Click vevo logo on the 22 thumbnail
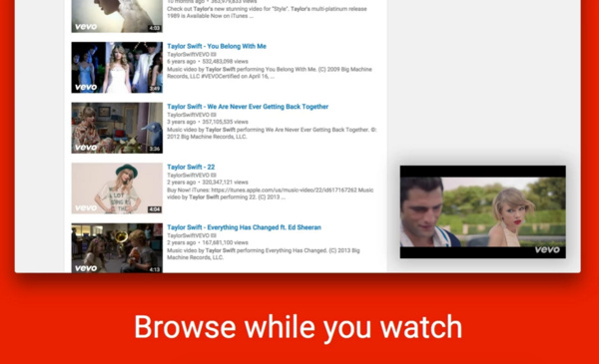 pyautogui.click(x=86, y=208)
